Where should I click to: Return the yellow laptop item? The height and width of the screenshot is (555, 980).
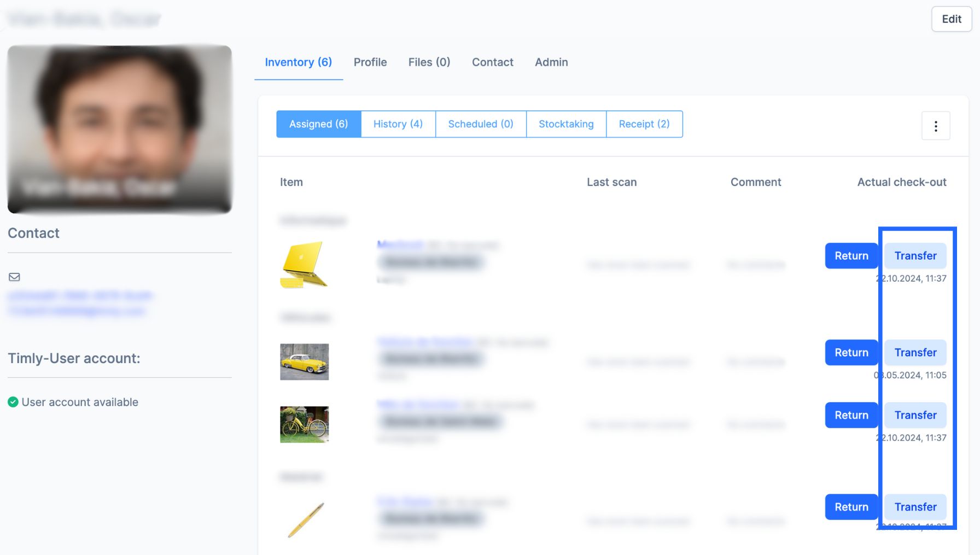point(851,256)
